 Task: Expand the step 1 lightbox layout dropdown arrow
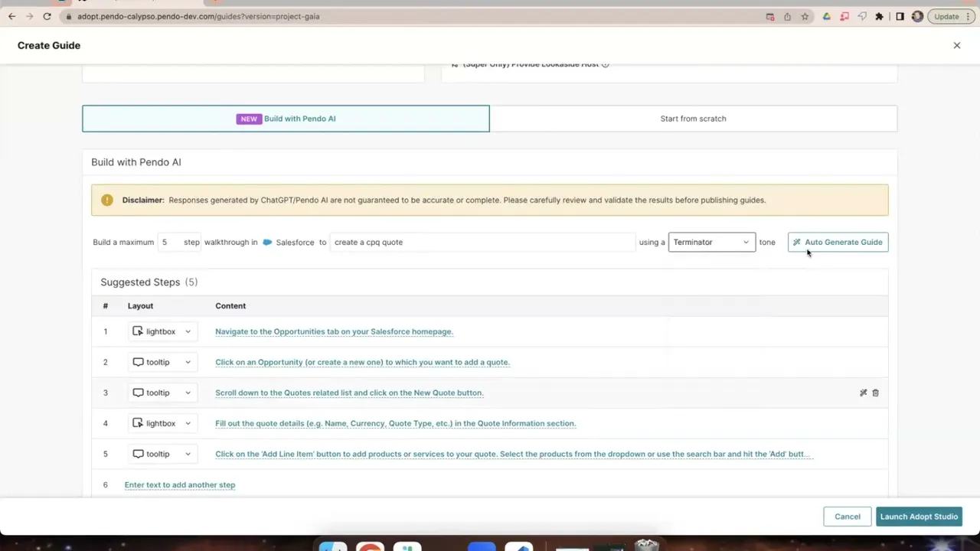click(188, 331)
